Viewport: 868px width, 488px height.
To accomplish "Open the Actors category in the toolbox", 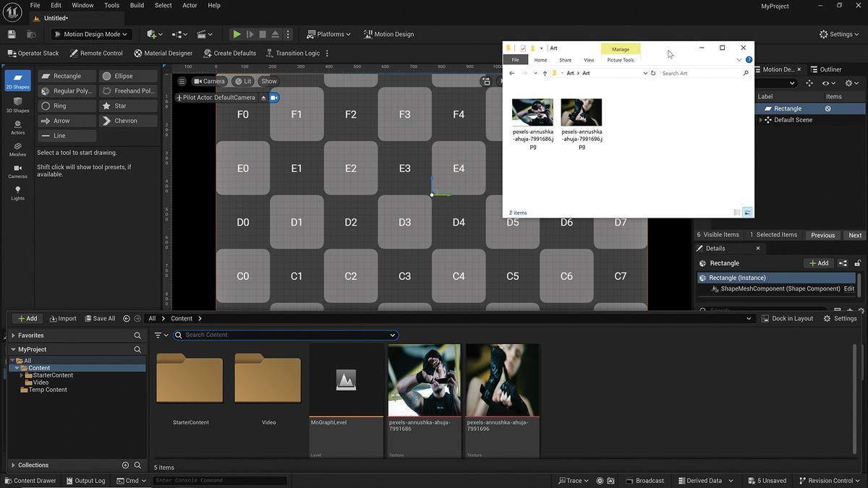I will pyautogui.click(x=17, y=126).
